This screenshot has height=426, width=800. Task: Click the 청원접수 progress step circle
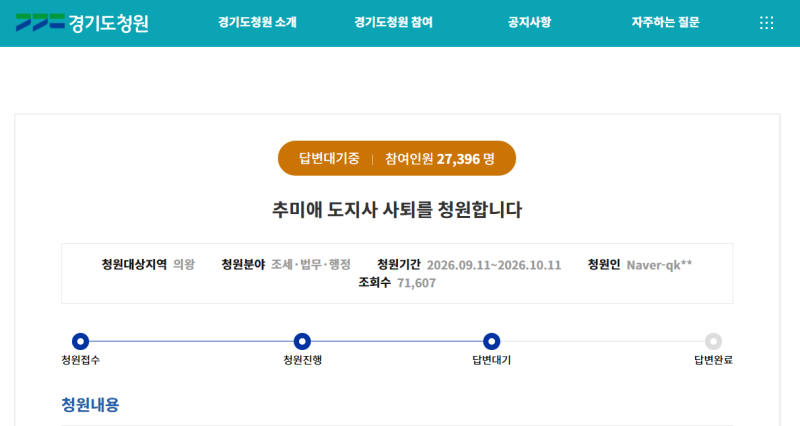pos(81,341)
